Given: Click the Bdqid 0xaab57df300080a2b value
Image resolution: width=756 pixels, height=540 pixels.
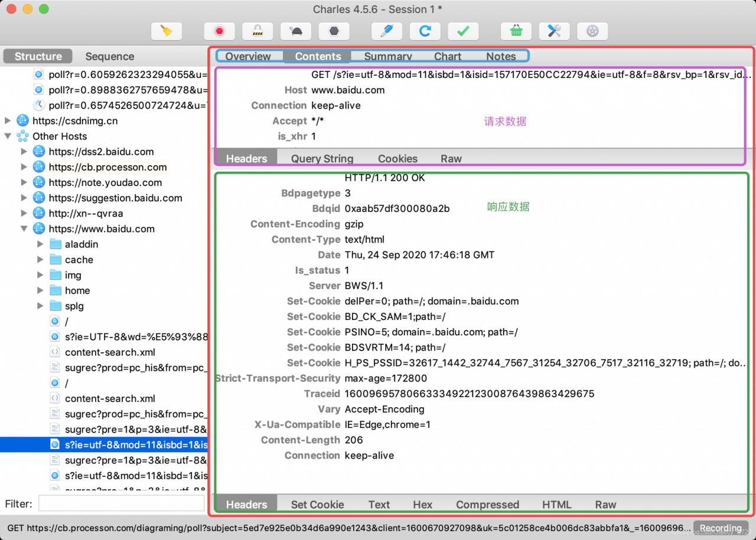Looking at the screenshot, I should point(397,209).
